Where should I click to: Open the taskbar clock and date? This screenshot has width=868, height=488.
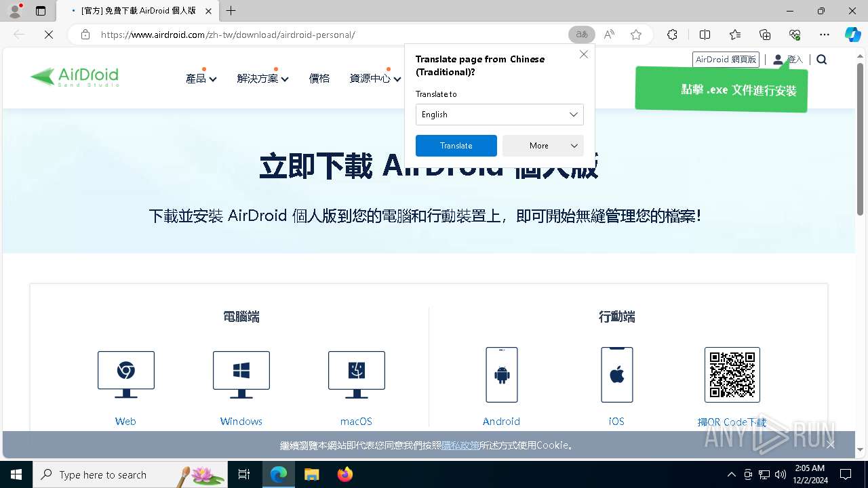(x=810, y=474)
